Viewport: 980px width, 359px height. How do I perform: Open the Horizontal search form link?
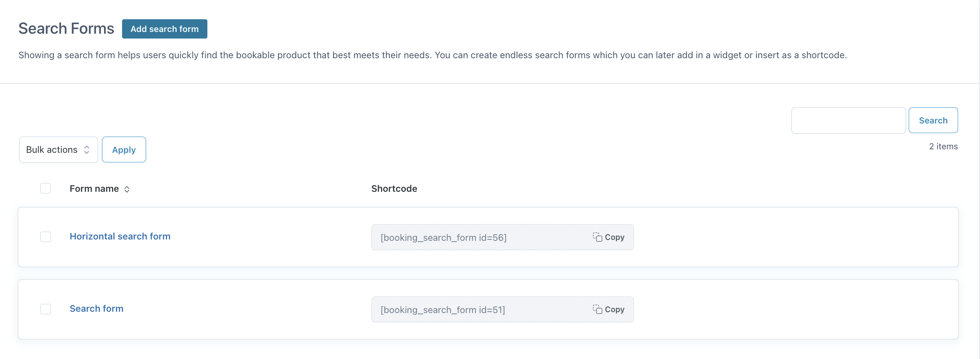tap(120, 236)
